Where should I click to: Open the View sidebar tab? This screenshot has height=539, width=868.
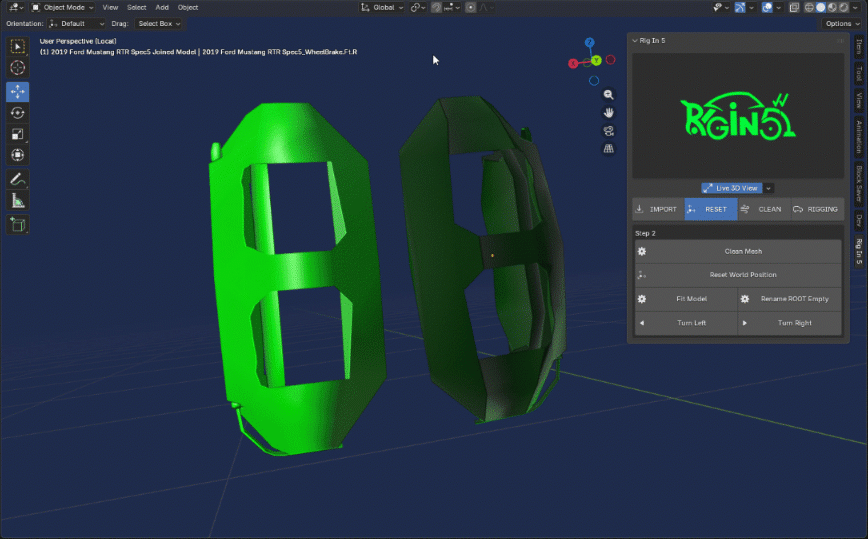click(x=859, y=100)
